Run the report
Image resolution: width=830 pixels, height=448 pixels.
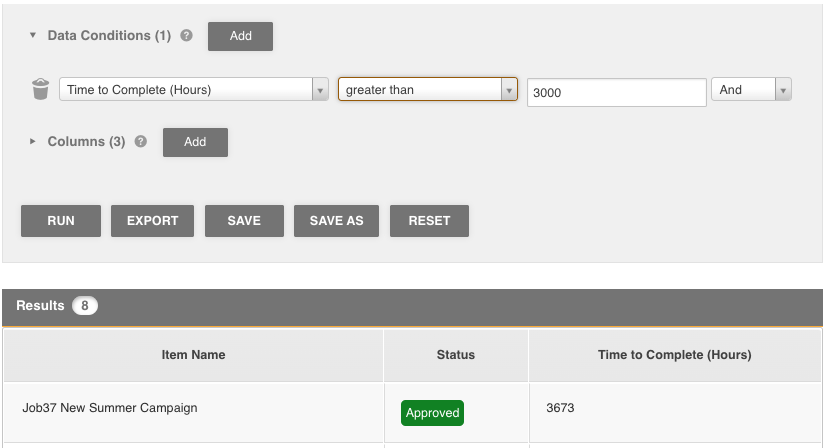(61, 221)
